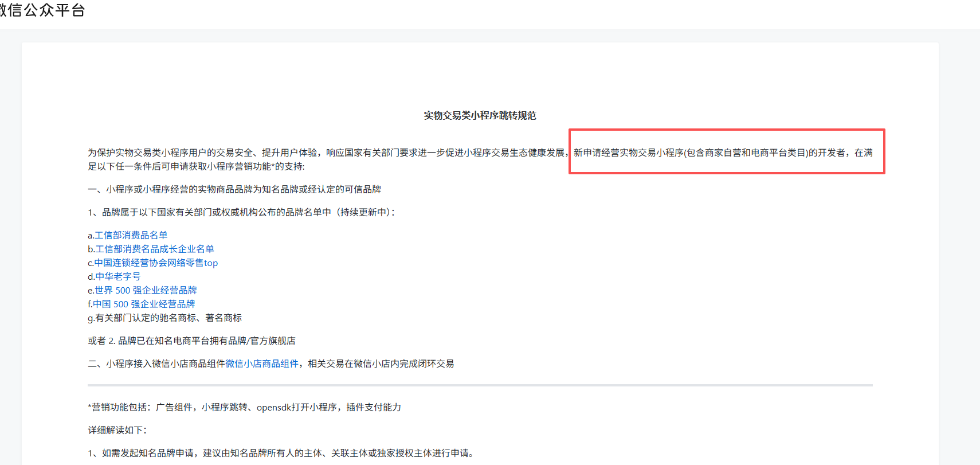Screen dimensions: 980x465
Task: Open the 中国 500 强企业经营品牌 link
Action: 144,304
